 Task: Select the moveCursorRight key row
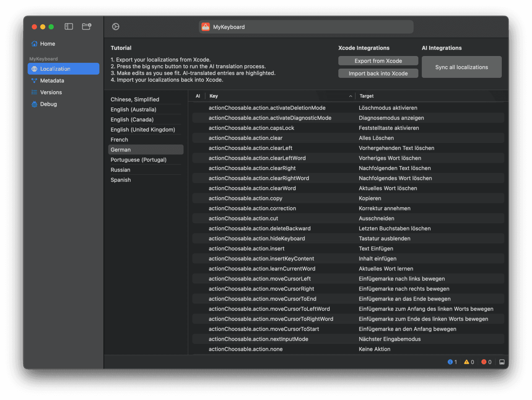(348, 289)
